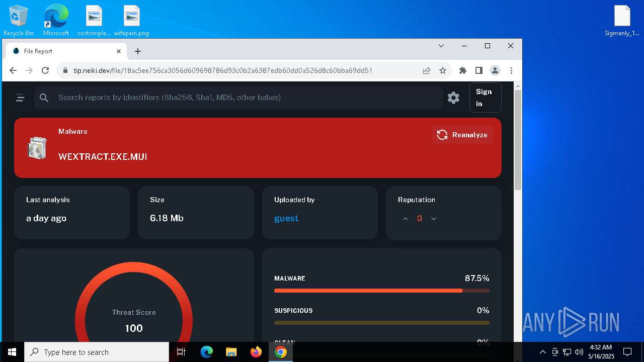Toggle Chrome side panel icon
Screen dimensions: 644x362
(x=479, y=71)
